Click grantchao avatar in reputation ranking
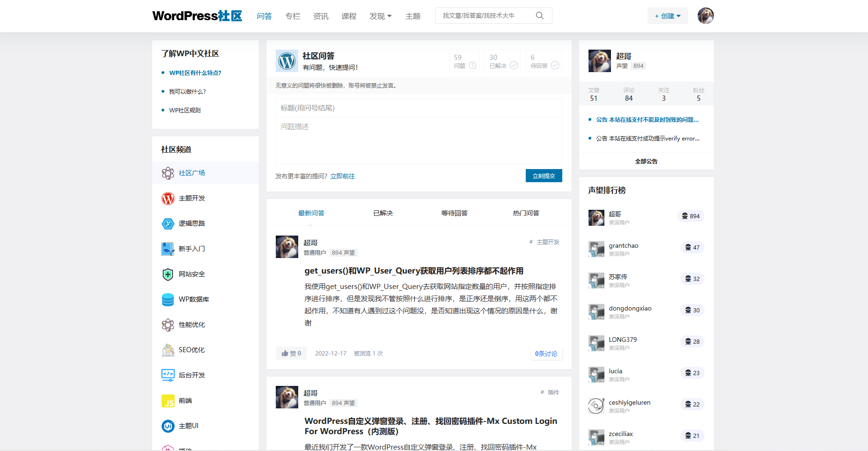This screenshot has height=451, width=868. coord(596,249)
